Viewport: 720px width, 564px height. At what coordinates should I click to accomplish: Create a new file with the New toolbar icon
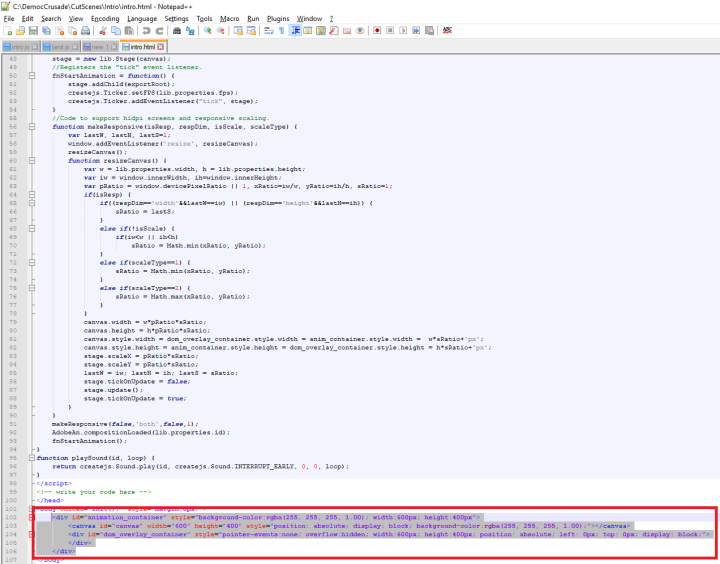[x=8, y=31]
